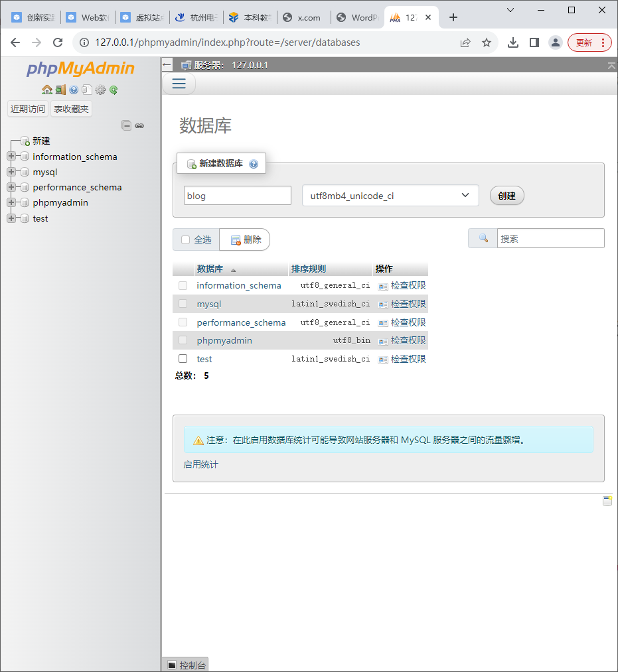Click the phpMyAdmin logo
The width and height of the screenshot is (618, 672).
click(x=80, y=68)
